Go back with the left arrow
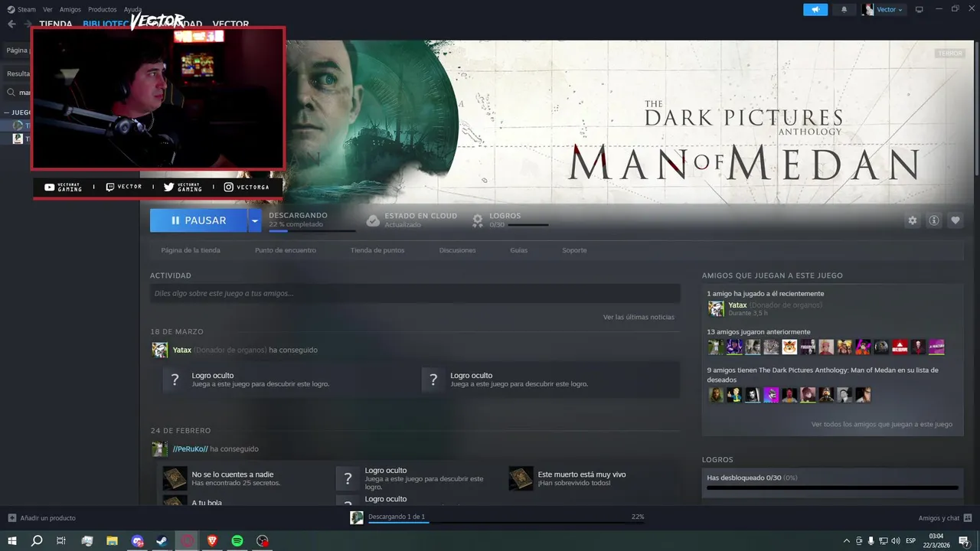The image size is (980, 551). coord(11,24)
